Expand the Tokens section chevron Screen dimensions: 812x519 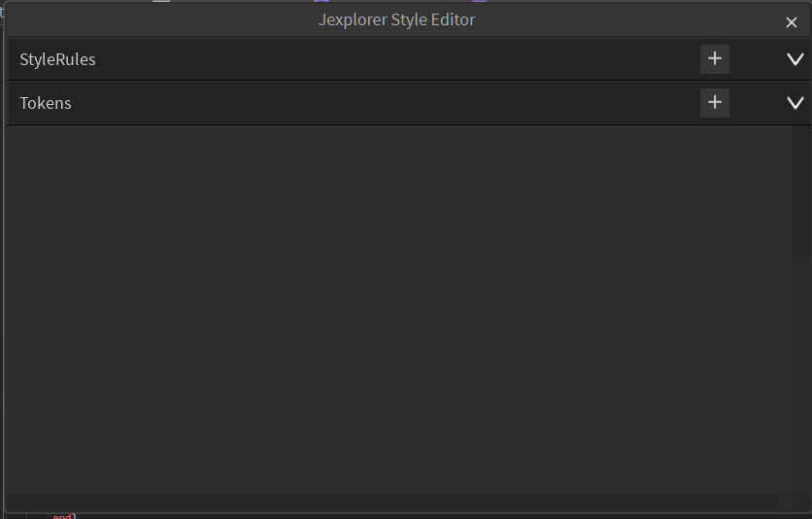click(795, 103)
